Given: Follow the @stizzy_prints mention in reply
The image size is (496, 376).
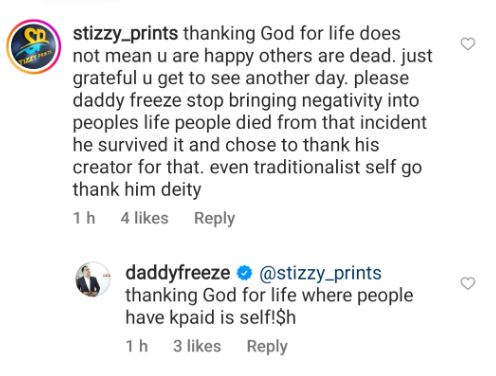Looking at the screenshot, I should point(320,273).
